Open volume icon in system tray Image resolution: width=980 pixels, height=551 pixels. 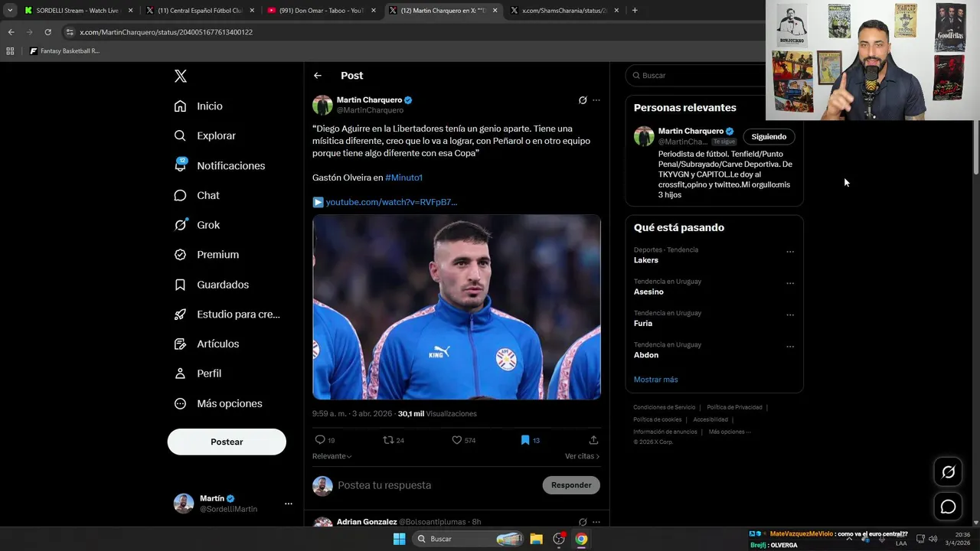(933, 539)
